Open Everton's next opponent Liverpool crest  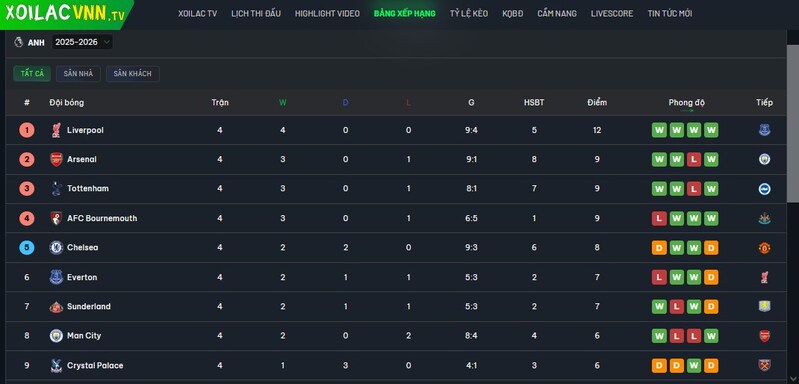[764, 278]
